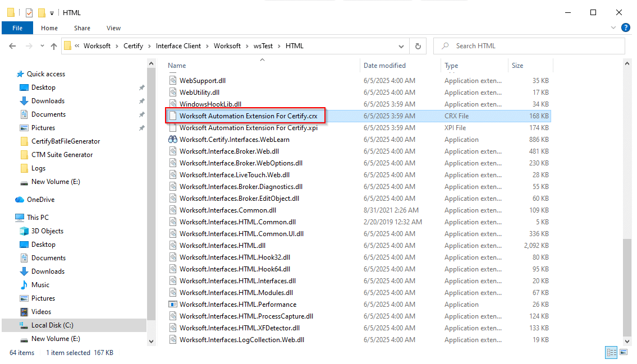Select Worksoft.Interfaces.Common.dll file
637x364 pixels.
tap(227, 210)
